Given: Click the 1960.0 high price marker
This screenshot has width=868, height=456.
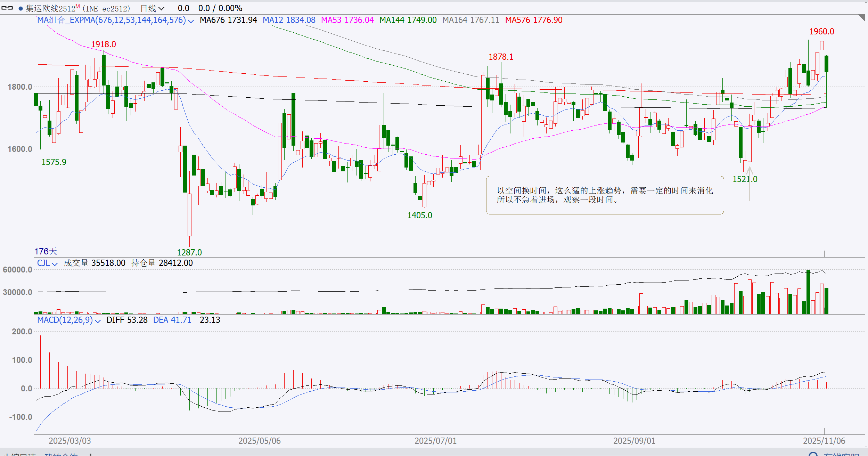Looking at the screenshot, I should [821, 32].
